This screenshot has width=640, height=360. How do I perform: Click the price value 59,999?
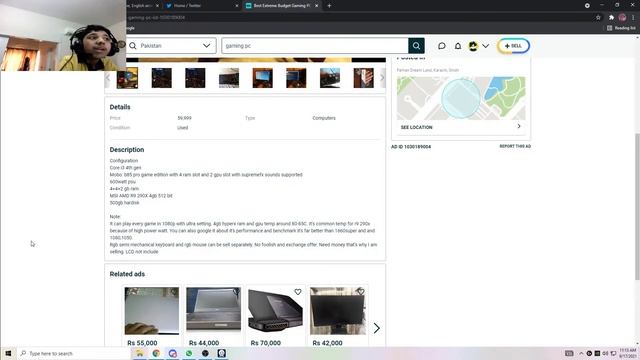(x=184, y=118)
